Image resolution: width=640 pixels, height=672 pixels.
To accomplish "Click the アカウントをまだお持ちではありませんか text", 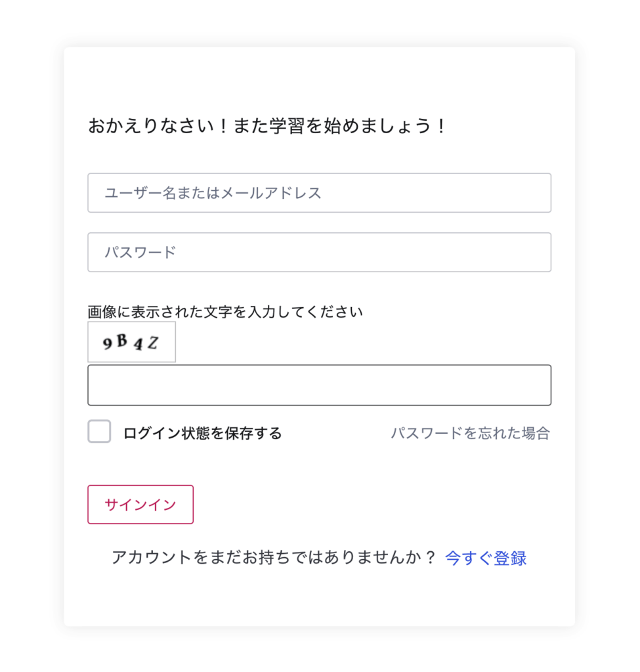I will point(274,558).
